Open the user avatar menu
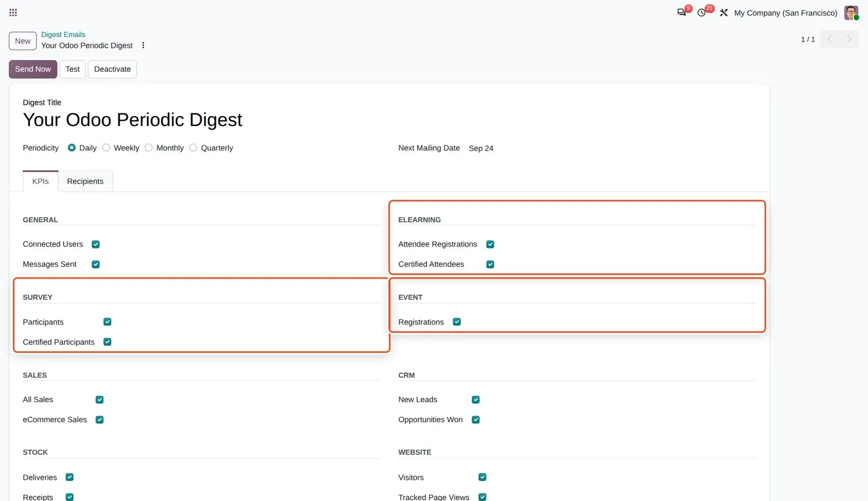 pos(851,12)
